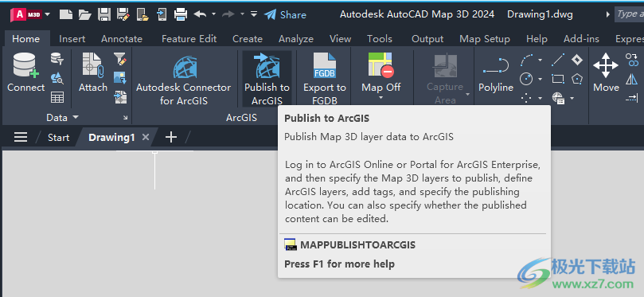Select the Circle tool

point(526,79)
